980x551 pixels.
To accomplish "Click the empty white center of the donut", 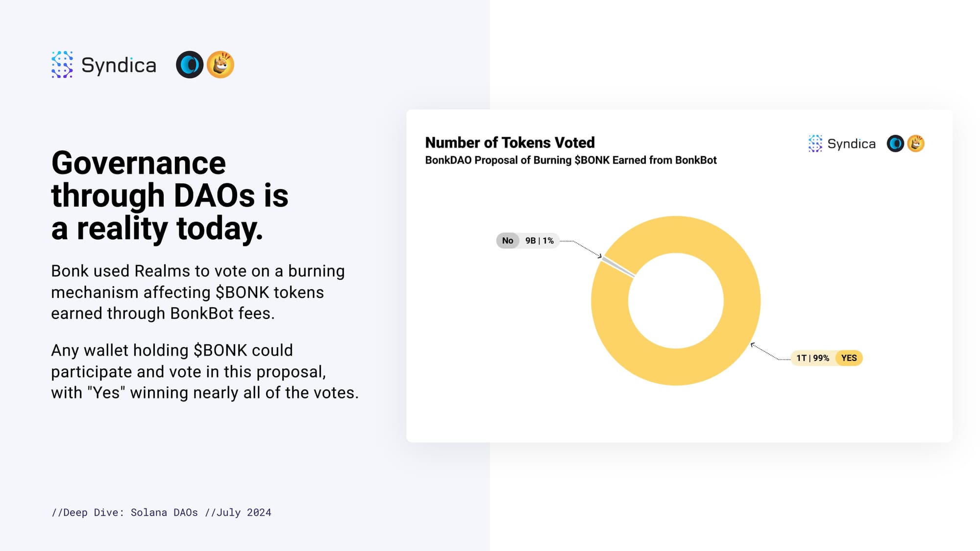I will click(x=676, y=301).
